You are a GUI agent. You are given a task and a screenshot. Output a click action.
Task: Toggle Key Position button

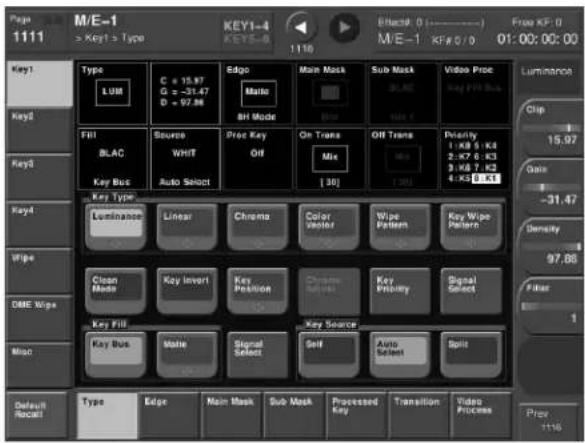tap(257, 291)
